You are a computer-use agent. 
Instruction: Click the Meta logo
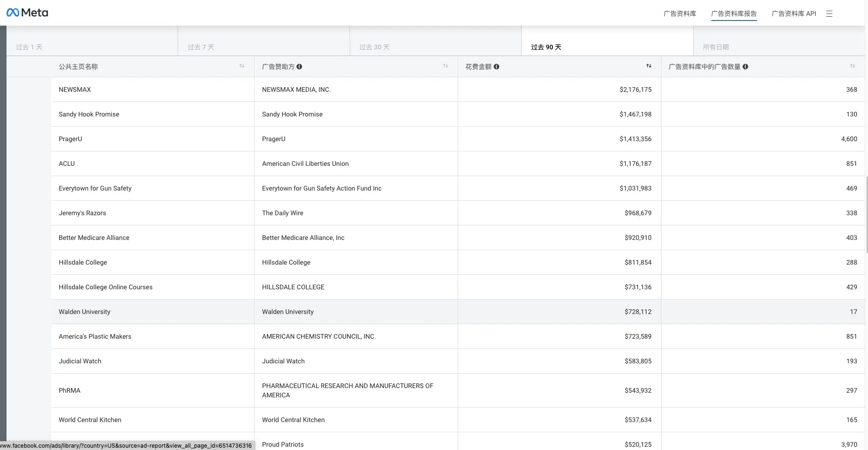point(27,13)
